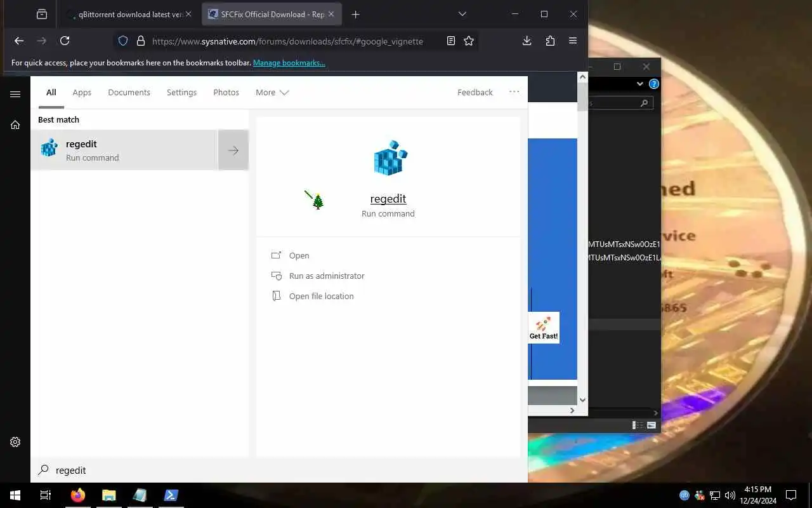
Task: Bookmark this page with the star icon
Action: click(x=469, y=41)
